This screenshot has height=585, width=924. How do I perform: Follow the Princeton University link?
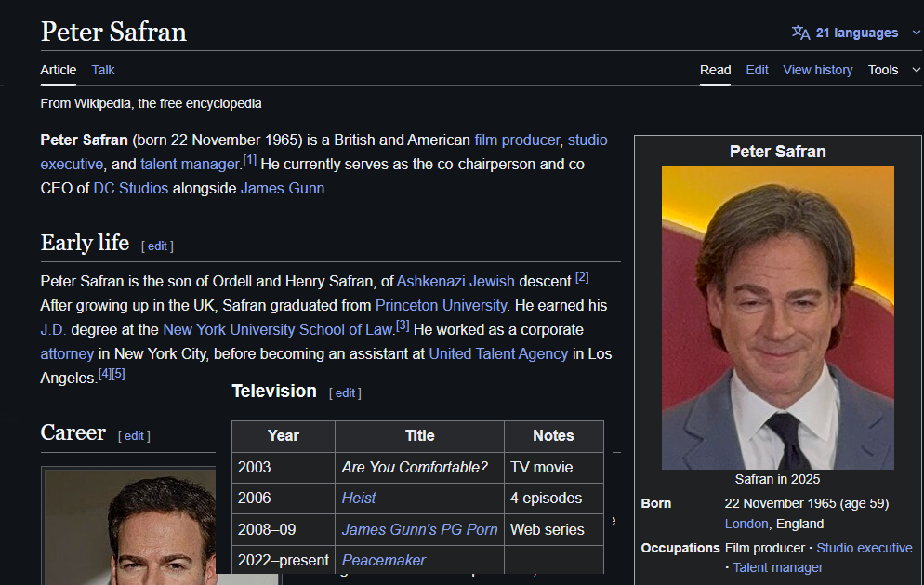pyautogui.click(x=441, y=305)
